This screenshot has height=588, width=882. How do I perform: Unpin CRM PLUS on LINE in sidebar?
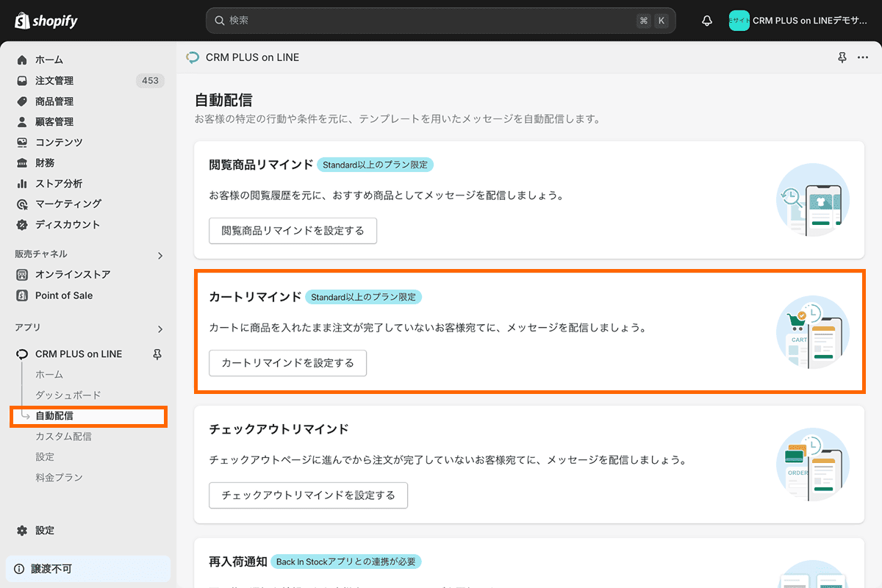click(x=157, y=354)
